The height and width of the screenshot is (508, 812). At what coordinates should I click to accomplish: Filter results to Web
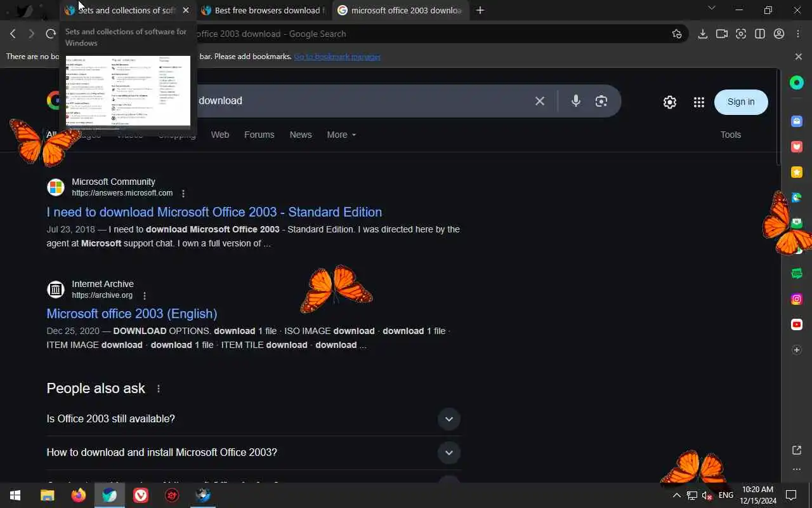(220, 135)
